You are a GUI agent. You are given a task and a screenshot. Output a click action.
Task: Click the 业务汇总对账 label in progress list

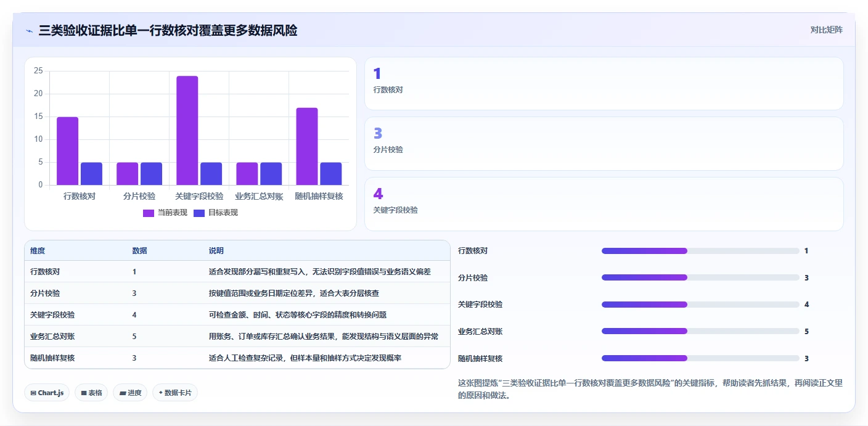tap(480, 332)
